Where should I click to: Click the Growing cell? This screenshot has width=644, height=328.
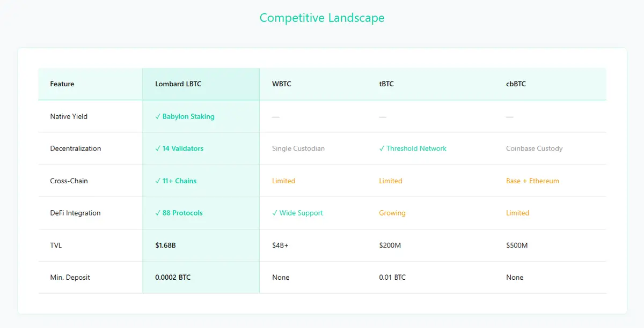coord(392,213)
